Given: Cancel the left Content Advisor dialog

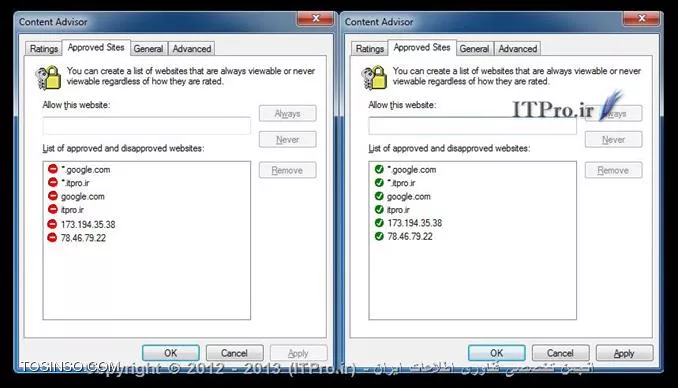Looking at the screenshot, I should tap(234, 353).
